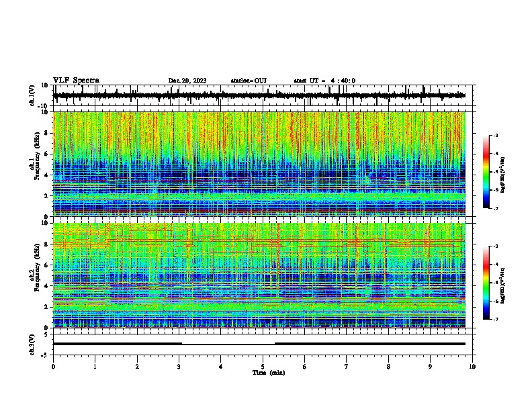Screen dimensions: 532x411
Task: Click the time axis tick label 9
Action: coord(430,367)
